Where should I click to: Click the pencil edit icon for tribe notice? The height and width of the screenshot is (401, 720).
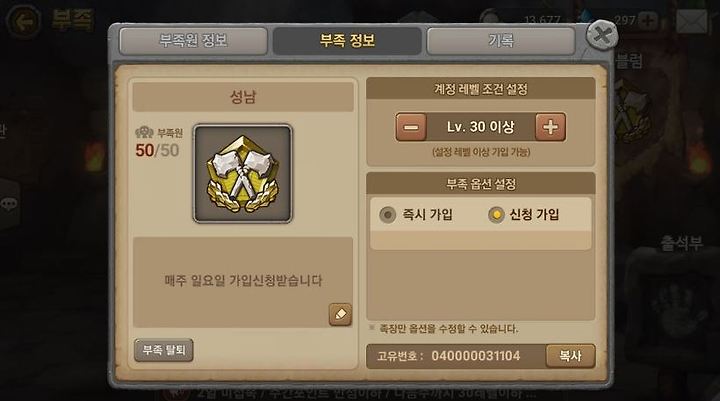pos(340,314)
